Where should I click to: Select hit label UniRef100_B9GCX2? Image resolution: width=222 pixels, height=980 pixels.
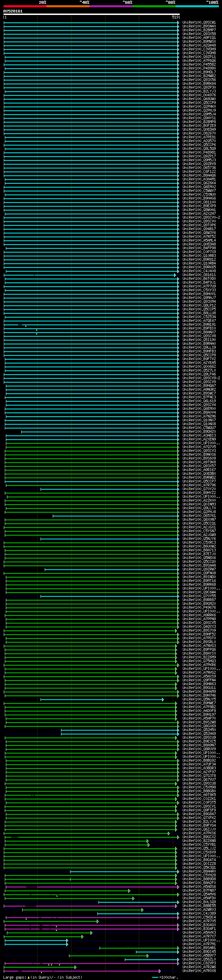(199, 837)
